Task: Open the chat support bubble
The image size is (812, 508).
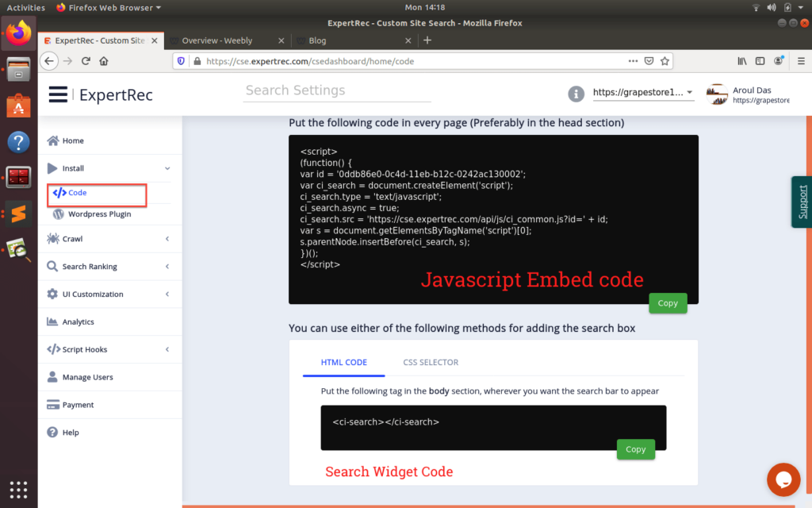Action: click(x=783, y=479)
